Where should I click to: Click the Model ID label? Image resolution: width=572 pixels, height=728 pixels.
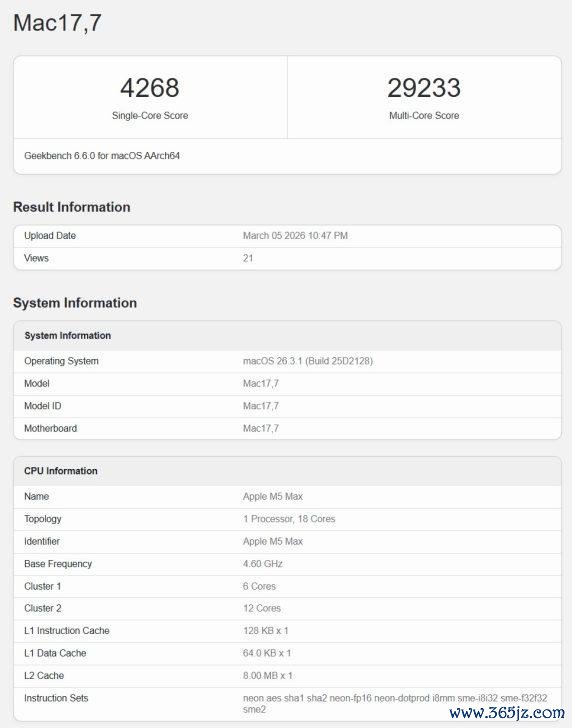point(43,406)
